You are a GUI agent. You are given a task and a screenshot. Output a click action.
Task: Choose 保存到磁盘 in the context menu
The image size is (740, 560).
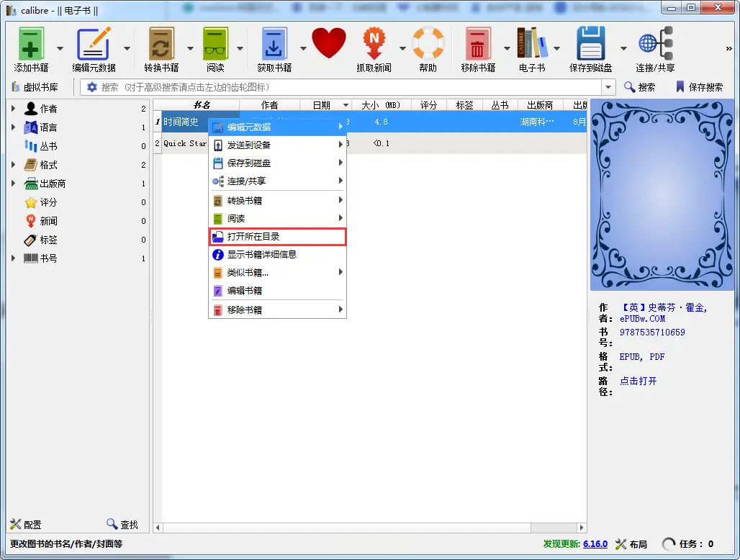coord(278,163)
